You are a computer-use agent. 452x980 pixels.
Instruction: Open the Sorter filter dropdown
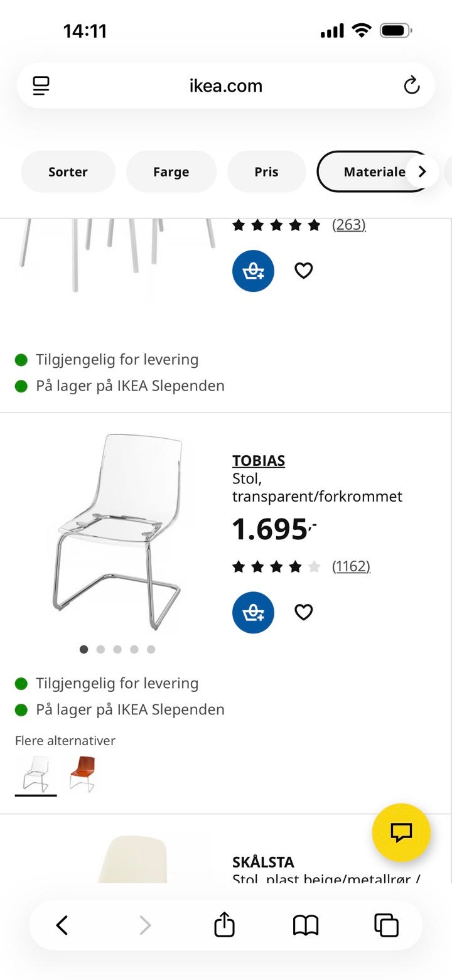[x=68, y=171]
